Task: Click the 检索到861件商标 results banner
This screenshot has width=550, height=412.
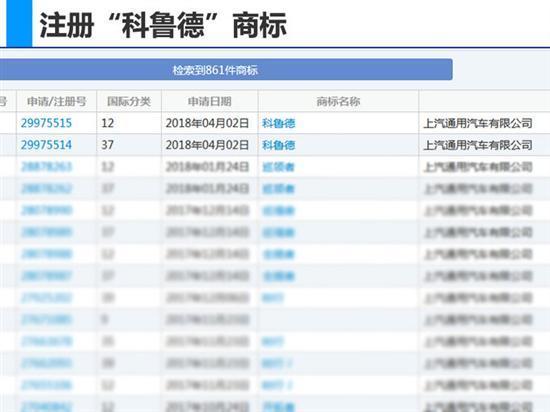Action: [215, 70]
